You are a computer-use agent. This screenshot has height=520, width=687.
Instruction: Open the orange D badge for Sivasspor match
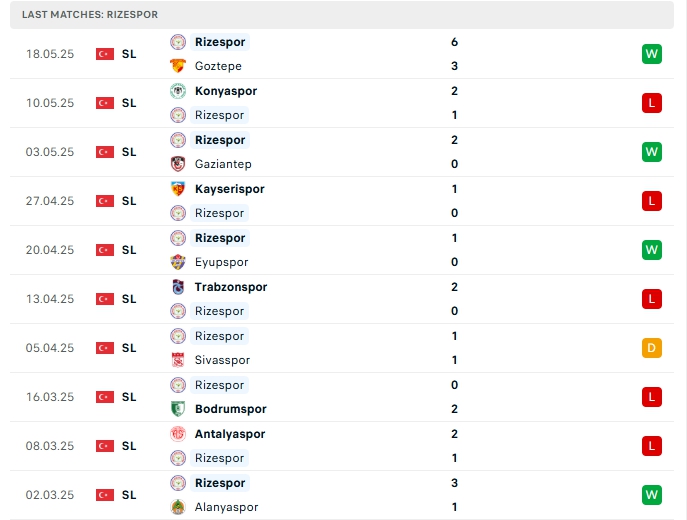pyautogui.click(x=652, y=348)
